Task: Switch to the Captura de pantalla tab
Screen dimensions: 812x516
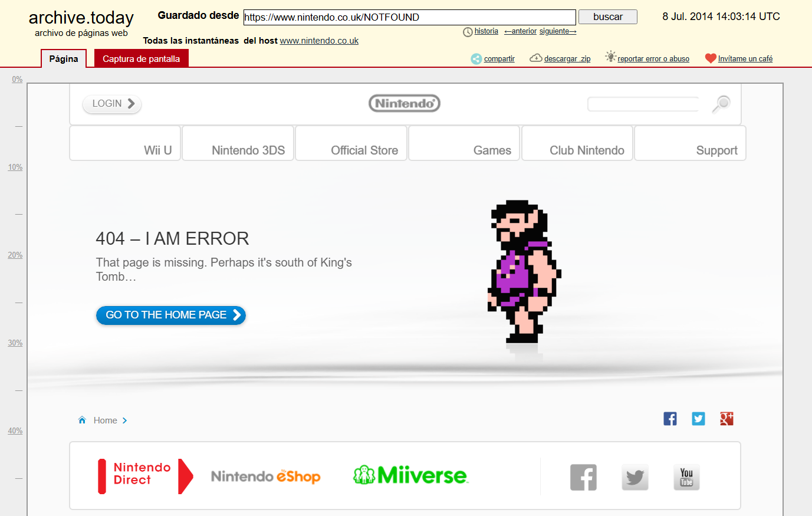Action: [141, 58]
